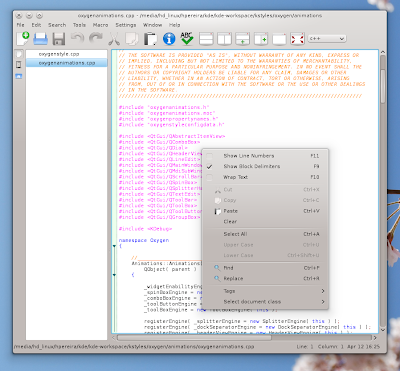This screenshot has width=400, height=371.
Task: Open the File menu
Action: 21,25
